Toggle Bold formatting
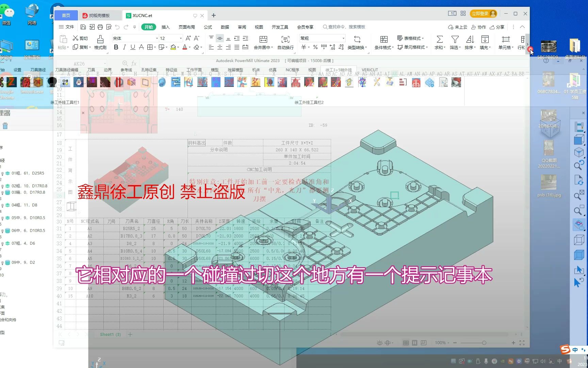 (116, 47)
